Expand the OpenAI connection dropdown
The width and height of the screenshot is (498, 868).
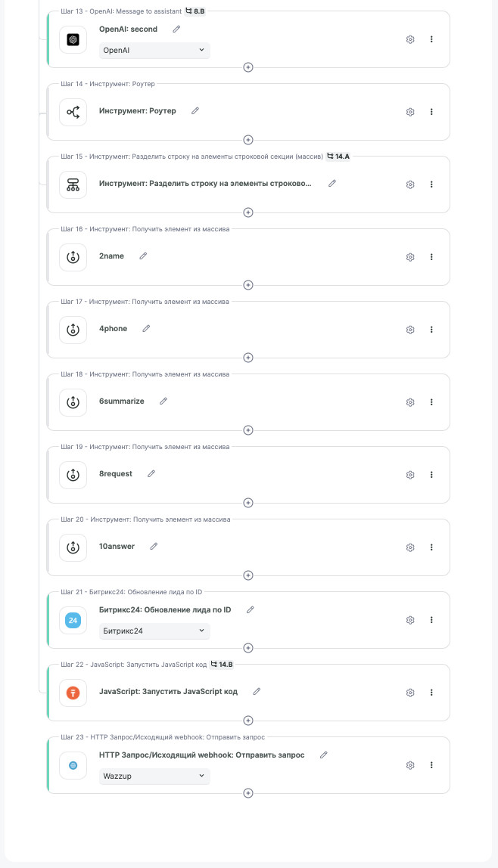pos(154,50)
